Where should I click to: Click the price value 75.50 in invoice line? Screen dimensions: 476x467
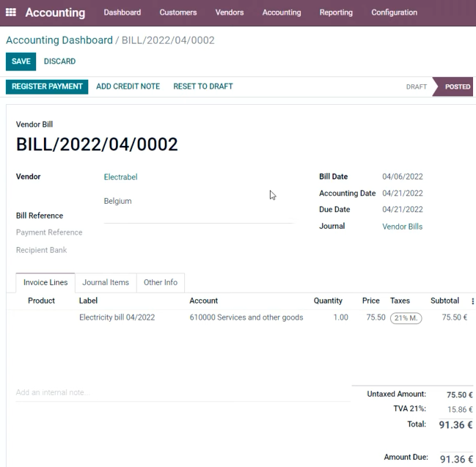[376, 317]
